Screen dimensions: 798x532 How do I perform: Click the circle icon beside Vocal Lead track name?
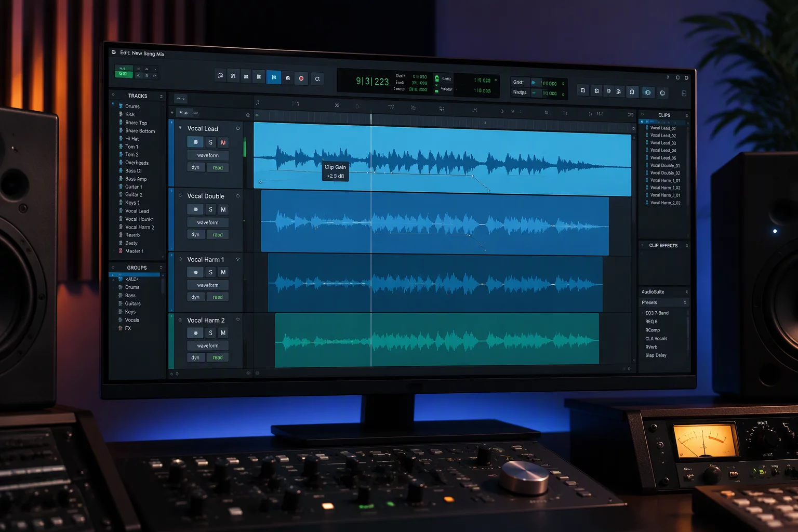click(x=238, y=128)
